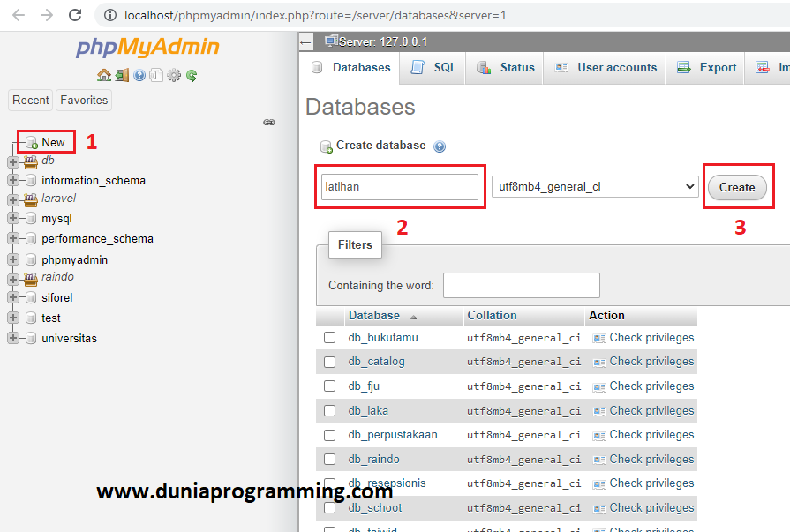
Task: Expand the universitas tree node
Action: (13, 338)
